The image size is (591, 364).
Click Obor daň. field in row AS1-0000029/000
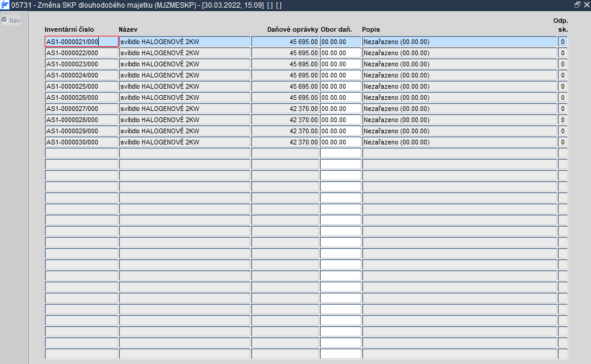click(x=340, y=131)
